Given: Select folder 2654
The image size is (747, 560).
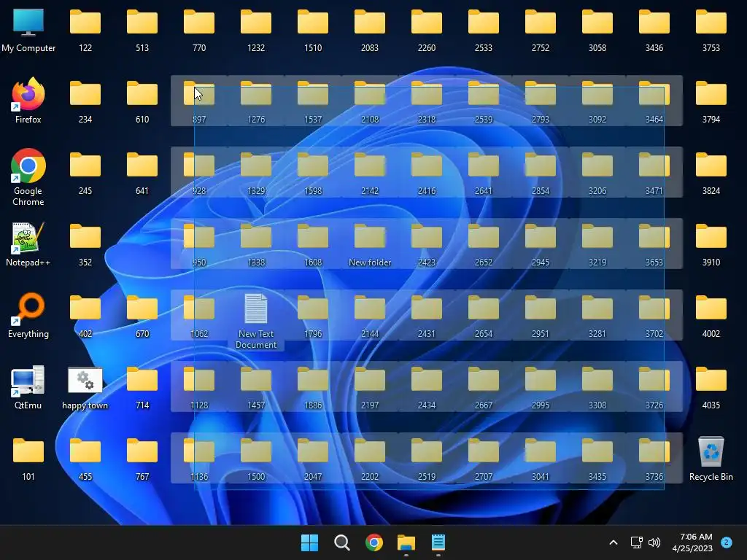Looking at the screenshot, I should coord(484,315).
